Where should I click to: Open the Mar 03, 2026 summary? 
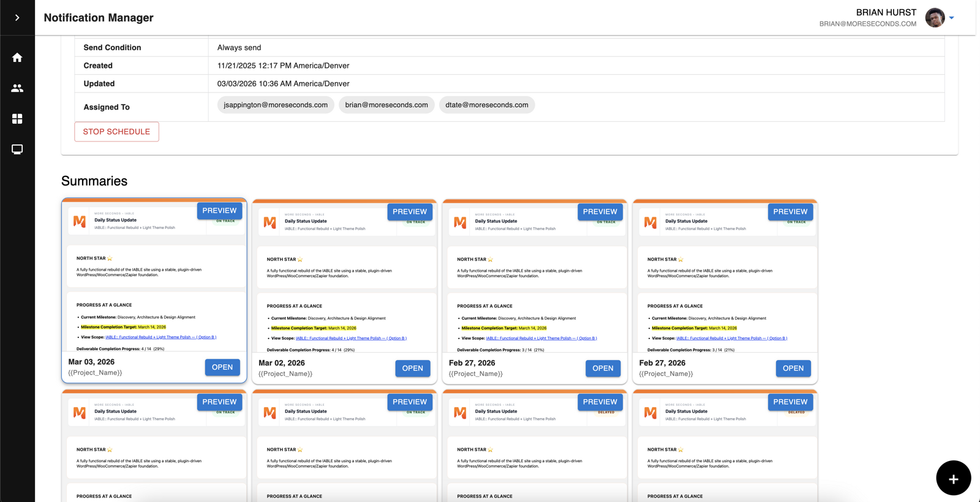pos(222,367)
